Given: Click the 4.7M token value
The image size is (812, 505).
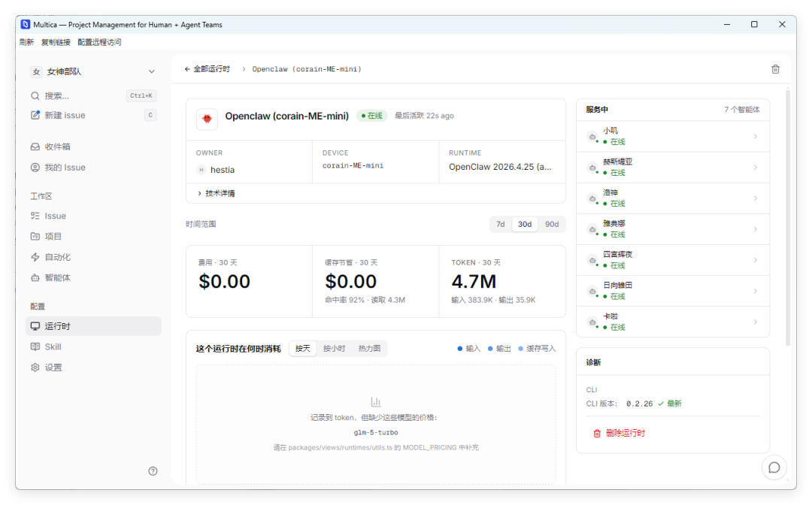Looking at the screenshot, I should (x=474, y=282).
